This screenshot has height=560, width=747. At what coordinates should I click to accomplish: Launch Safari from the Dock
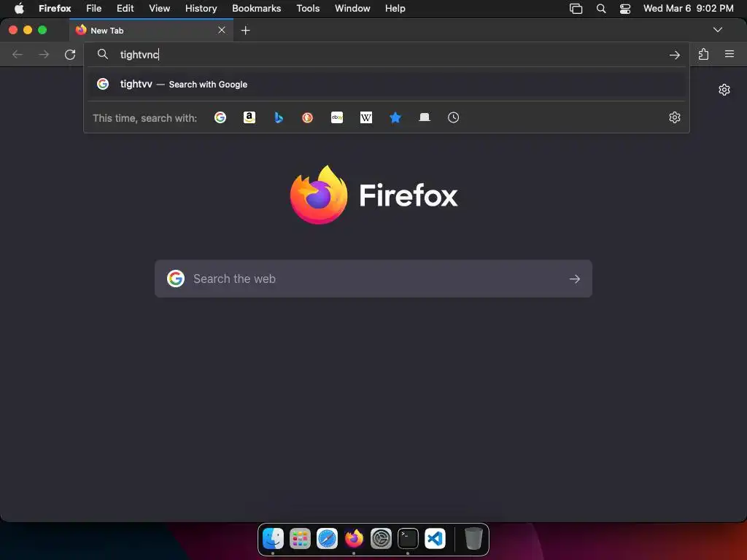click(328, 539)
